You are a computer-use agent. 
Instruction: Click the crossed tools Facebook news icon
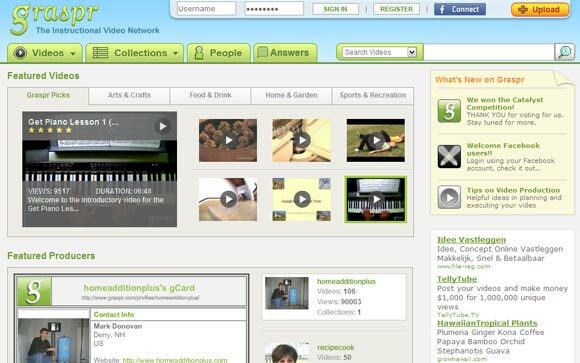(x=449, y=157)
